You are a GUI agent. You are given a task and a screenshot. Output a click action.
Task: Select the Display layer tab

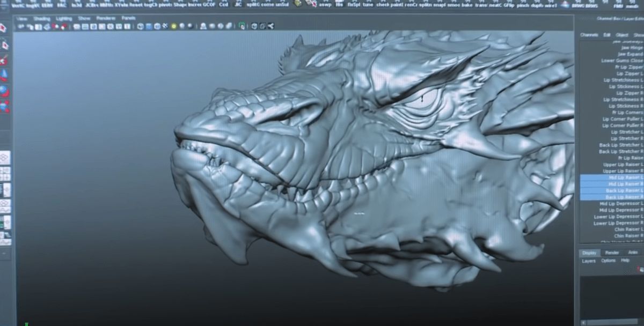[590, 253]
